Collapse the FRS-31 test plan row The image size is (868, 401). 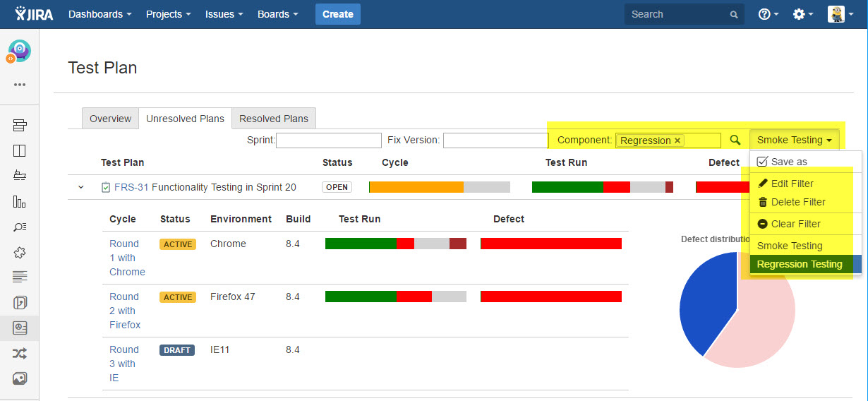[x=80, y=187]
